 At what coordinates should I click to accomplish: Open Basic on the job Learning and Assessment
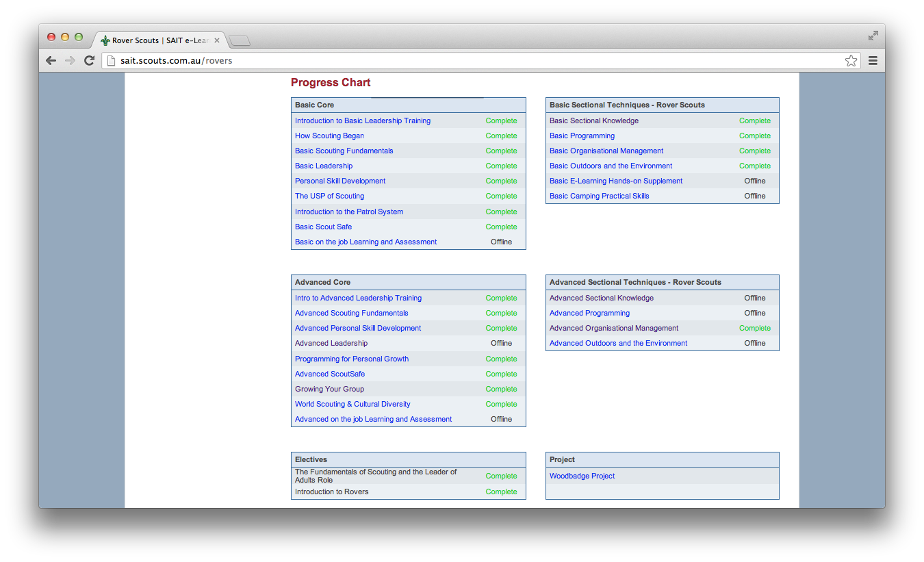[365, 242]
